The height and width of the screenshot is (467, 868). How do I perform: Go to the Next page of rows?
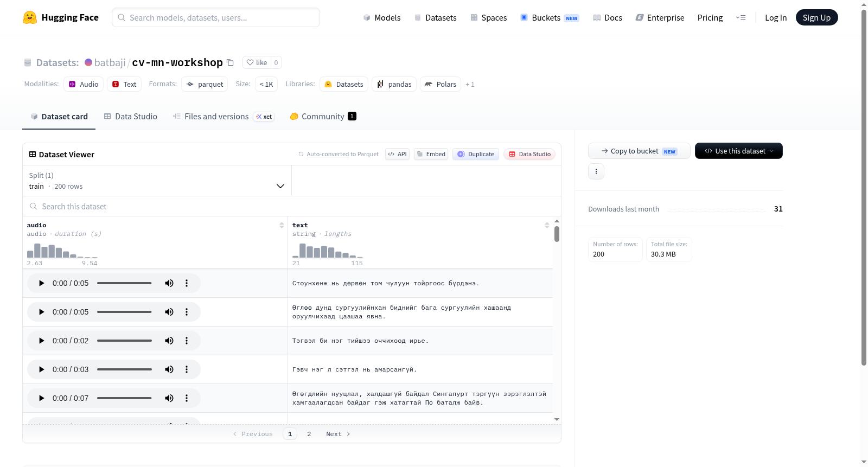(x=338, y=434)
